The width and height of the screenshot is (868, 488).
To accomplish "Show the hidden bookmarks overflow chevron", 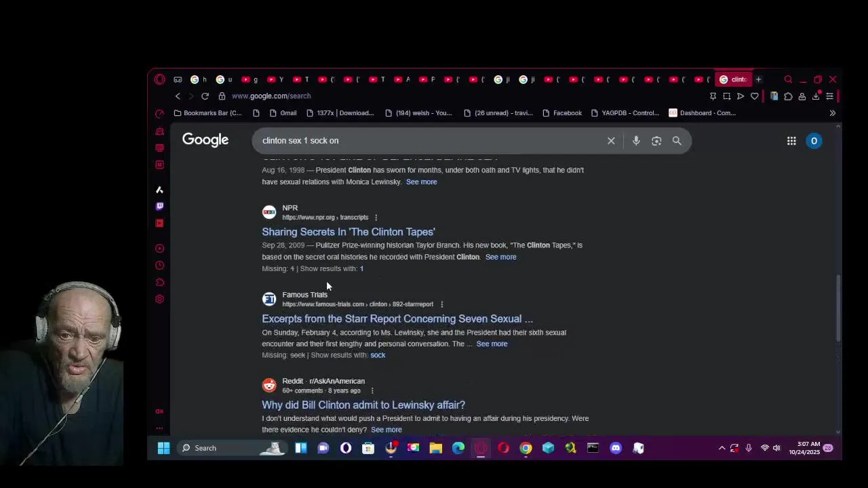I will coord(832,113).
